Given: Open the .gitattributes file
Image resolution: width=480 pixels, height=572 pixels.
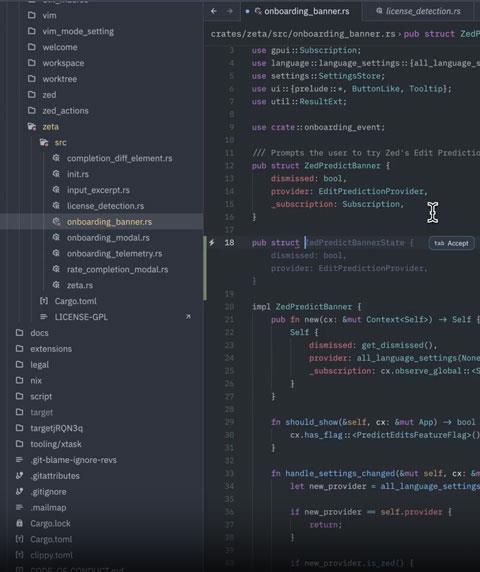Looking at the screenshot, I should coord(55,476).
